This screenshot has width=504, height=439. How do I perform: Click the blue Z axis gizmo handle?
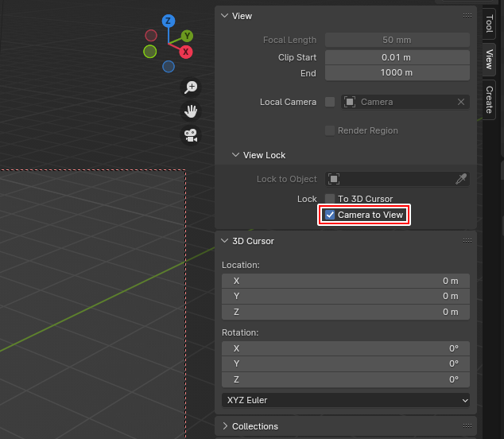click(x=169, y=21)
